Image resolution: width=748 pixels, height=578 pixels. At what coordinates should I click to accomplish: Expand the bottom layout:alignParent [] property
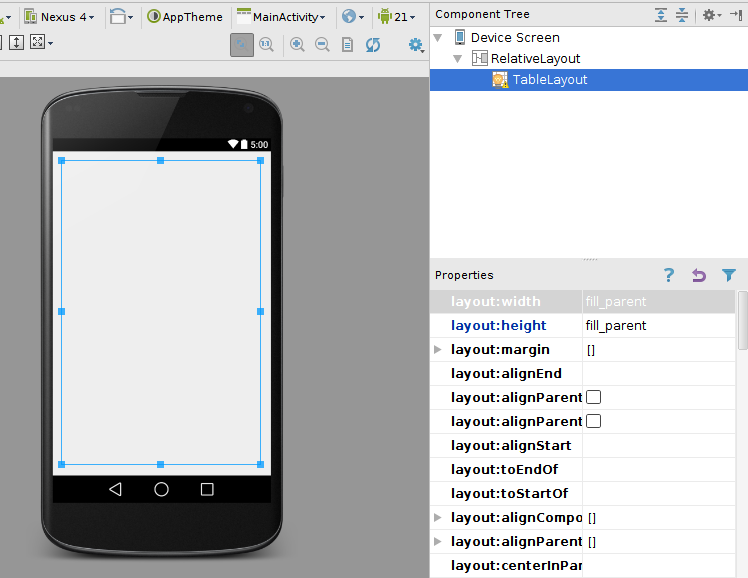(437, 541)
